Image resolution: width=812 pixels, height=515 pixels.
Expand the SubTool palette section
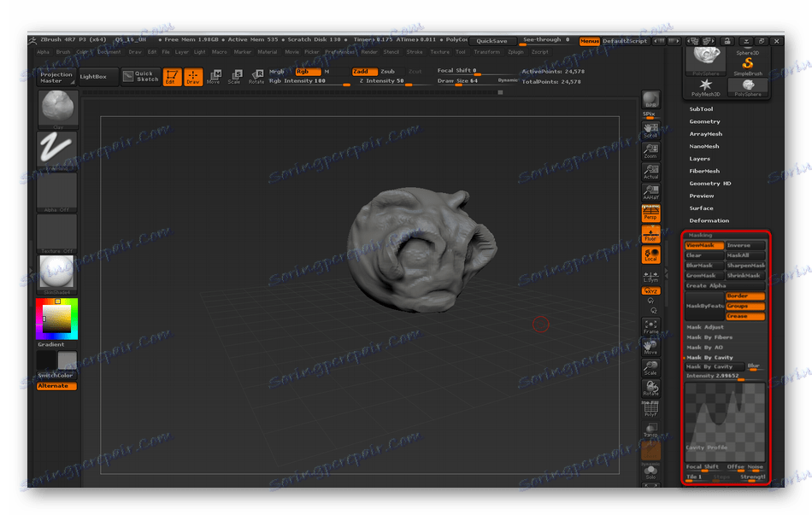701,109
